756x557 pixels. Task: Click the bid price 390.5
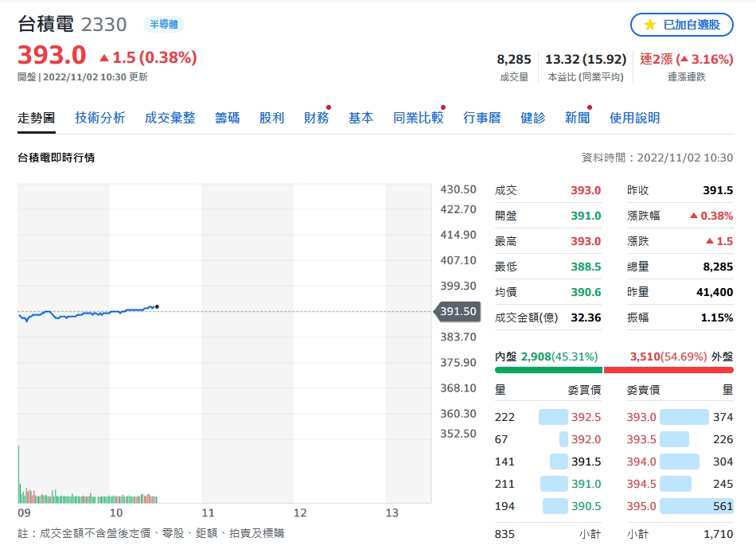586,506
